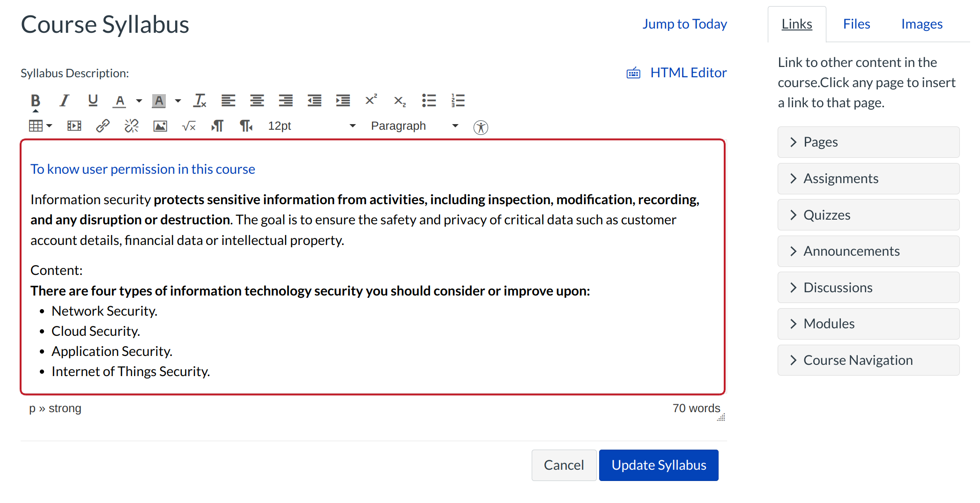Click the clear formatting icon
This screenshot has width=980, height=503.
click(200, 101)
